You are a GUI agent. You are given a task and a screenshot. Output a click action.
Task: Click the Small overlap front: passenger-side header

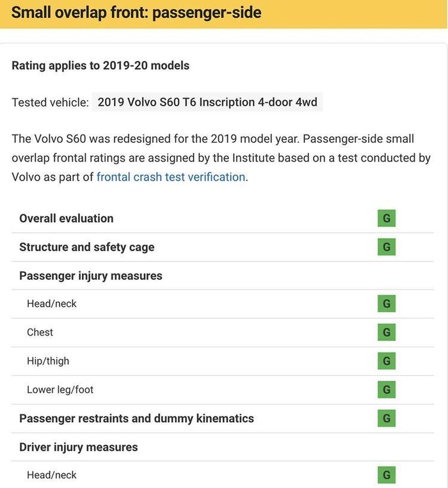pyautogui.click(x=136, y=13)
